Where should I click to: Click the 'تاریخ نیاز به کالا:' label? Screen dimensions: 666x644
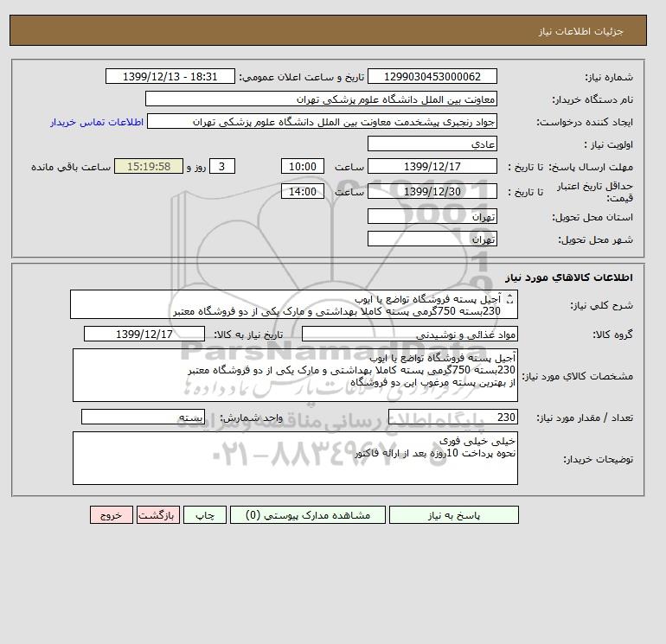(x=248, y=335)
